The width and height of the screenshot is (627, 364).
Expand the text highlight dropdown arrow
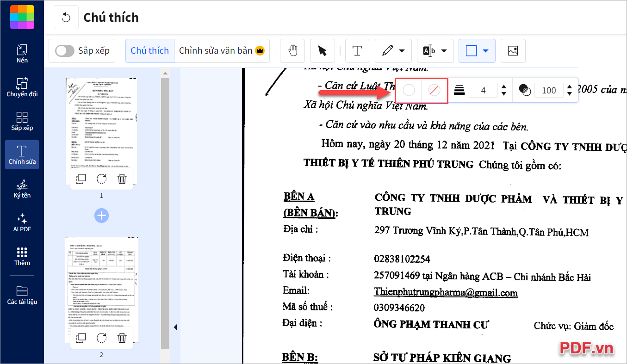coord(444,51)
